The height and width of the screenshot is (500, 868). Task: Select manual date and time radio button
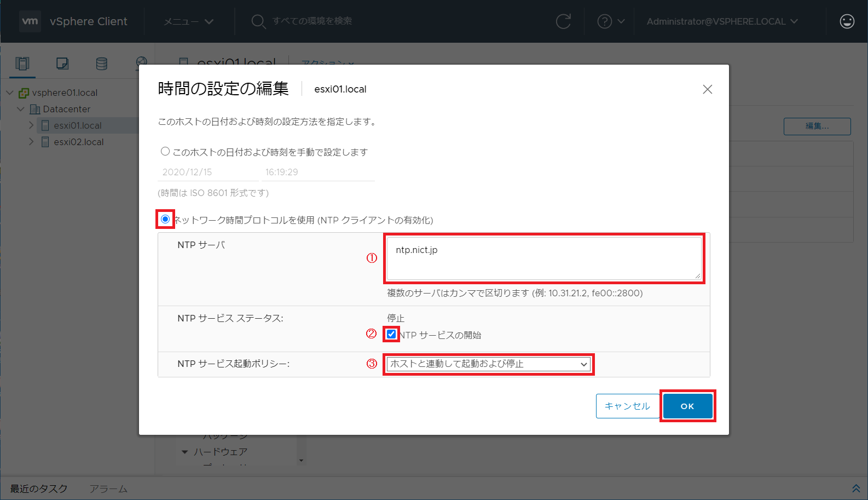coord(165,151)
